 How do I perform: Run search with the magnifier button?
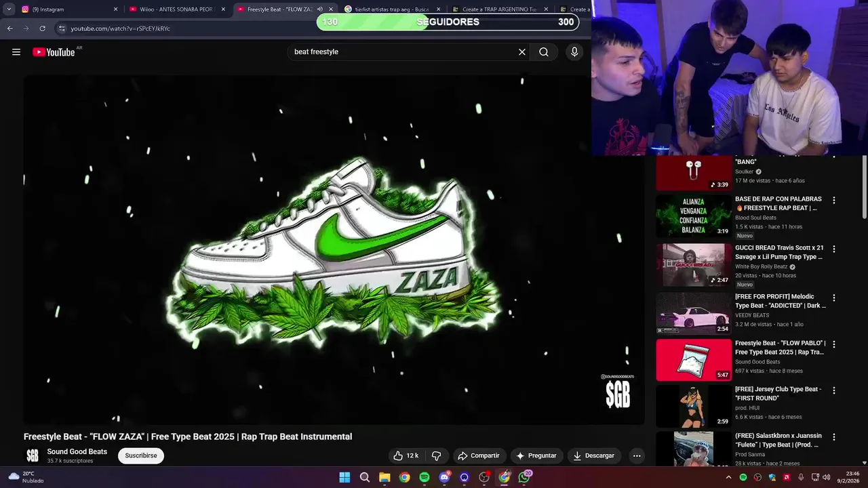[544, 52]
